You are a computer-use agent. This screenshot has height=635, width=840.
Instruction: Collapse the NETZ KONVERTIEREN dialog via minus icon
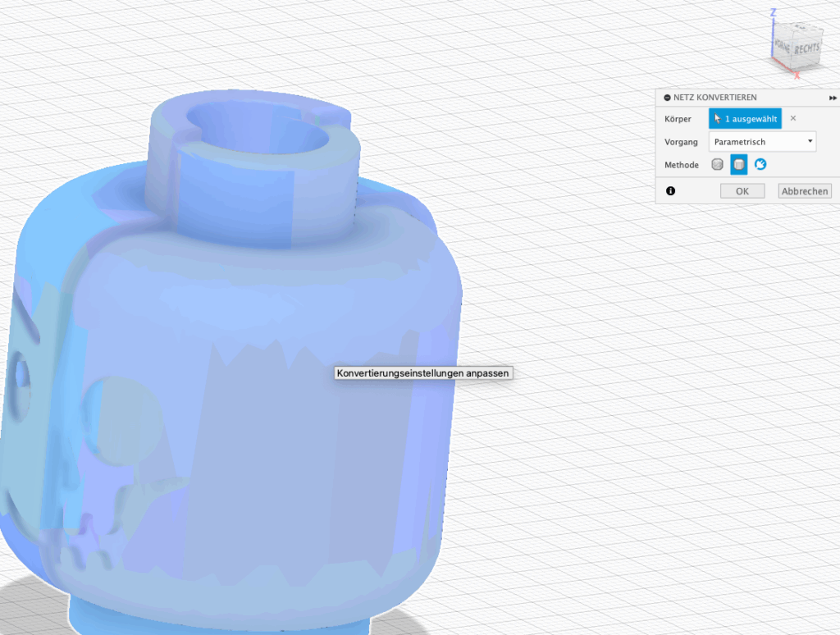[667, 98]
